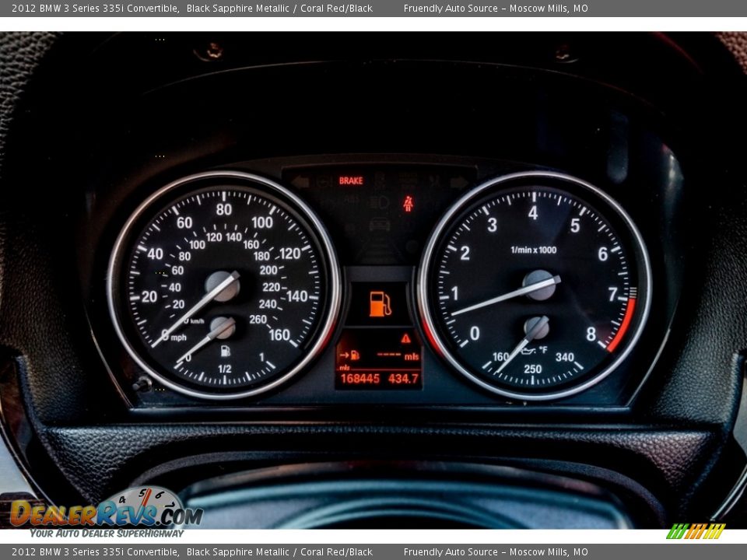Click the 250 oil temperature mark

532,369
